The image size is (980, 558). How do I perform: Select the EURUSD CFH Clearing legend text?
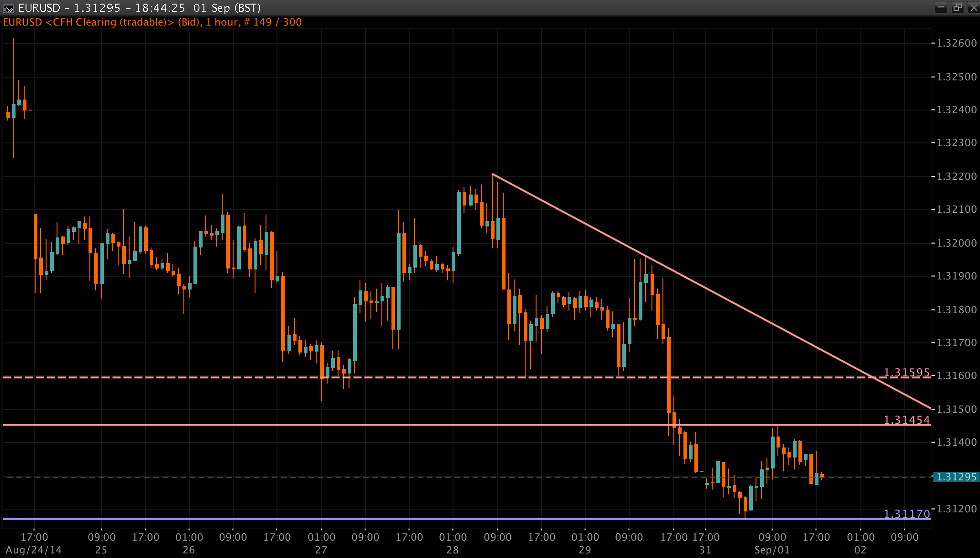[151, 22]
